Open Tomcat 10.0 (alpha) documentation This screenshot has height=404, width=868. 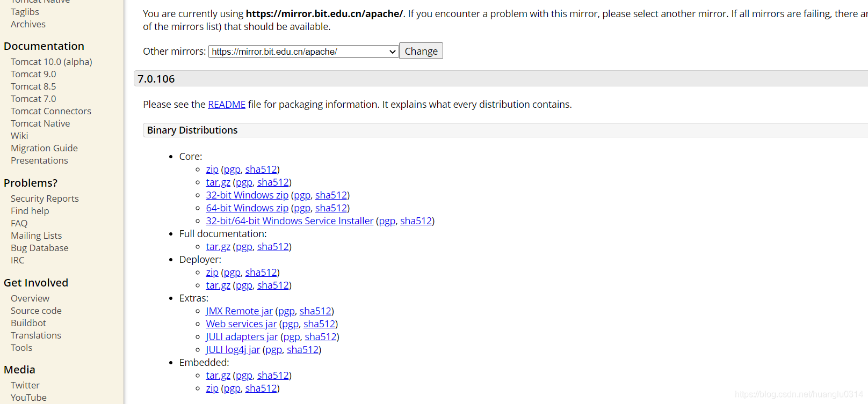tap(52, 62)
